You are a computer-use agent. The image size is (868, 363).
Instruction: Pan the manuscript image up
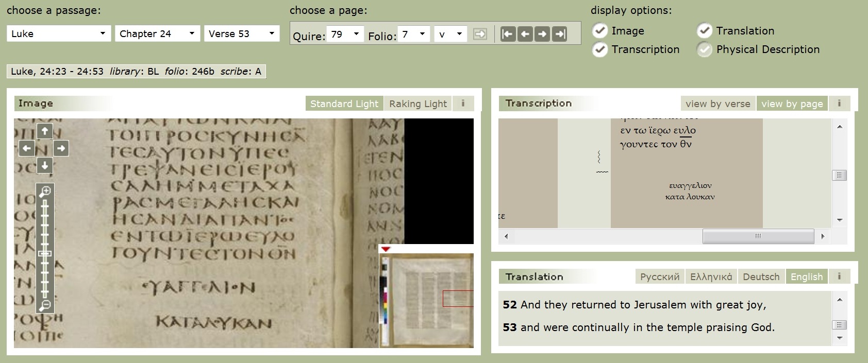[x=45, y=131]
